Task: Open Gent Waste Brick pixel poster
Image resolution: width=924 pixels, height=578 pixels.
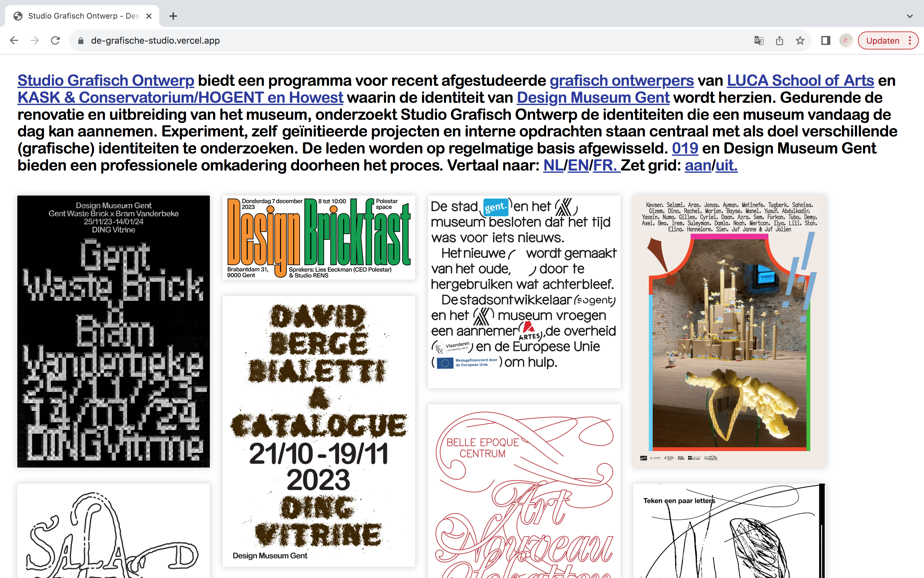Action: 113,331
